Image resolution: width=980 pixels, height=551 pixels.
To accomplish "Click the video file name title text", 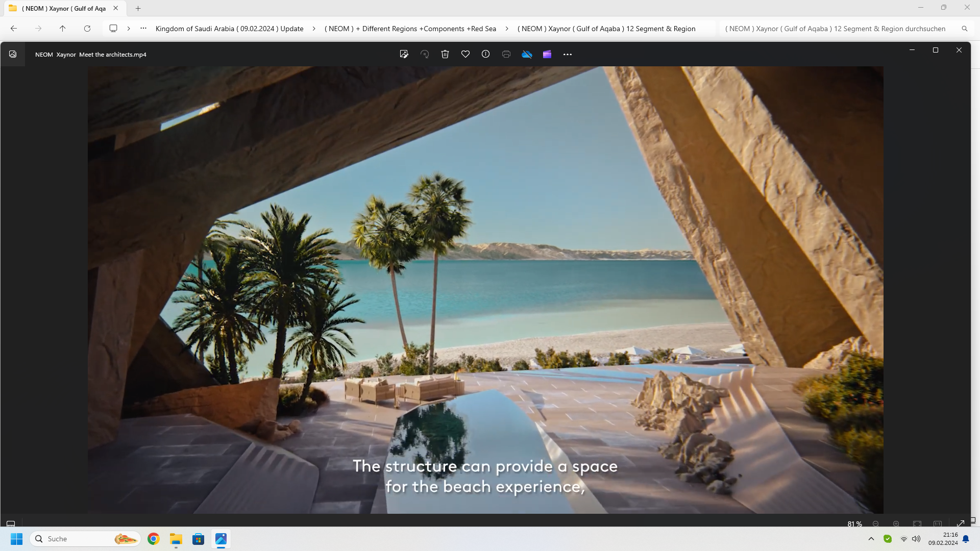I will tap(91, 55).
